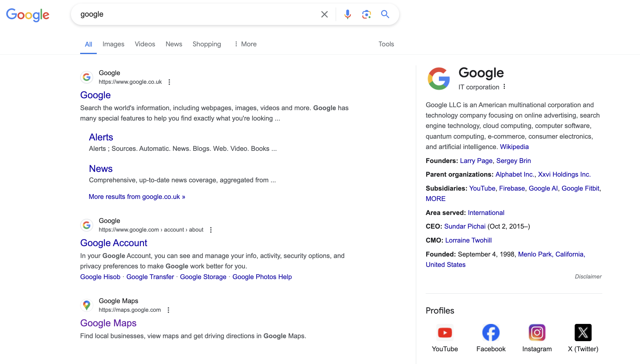Click the X to clear the search input
This screenshot has height=364, width=640.
pos(324,15)
